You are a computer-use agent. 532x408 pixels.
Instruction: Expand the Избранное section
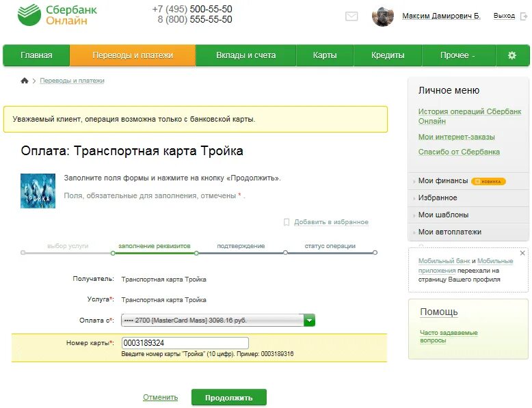(438, 198)
